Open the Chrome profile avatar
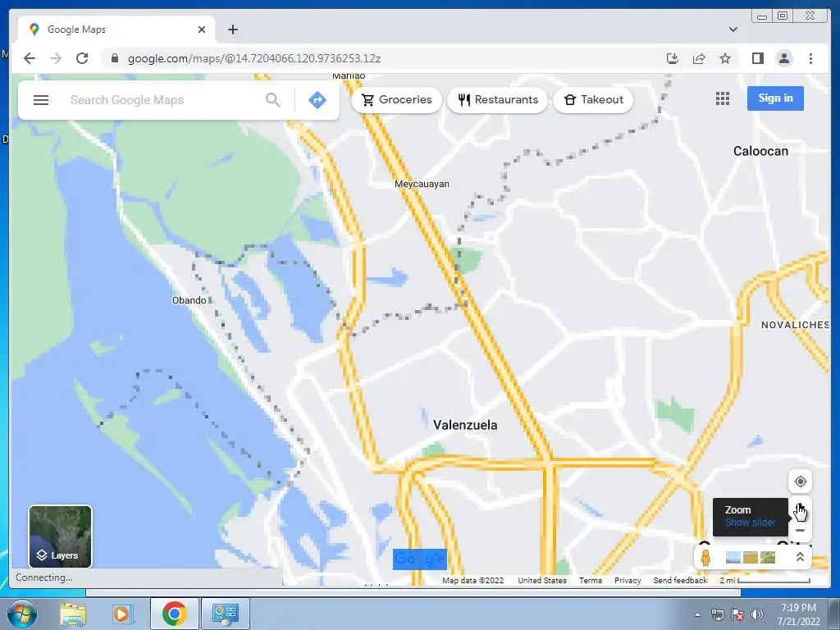 pyautogui.click(x=783, y=58)
